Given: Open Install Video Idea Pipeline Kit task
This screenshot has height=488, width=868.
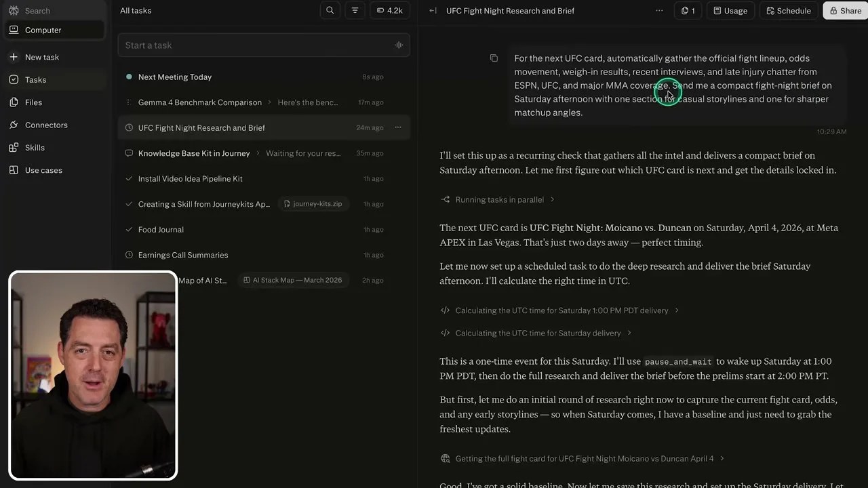Looking at the screenshot, I should pyautogui.click(x=264, y=178).
